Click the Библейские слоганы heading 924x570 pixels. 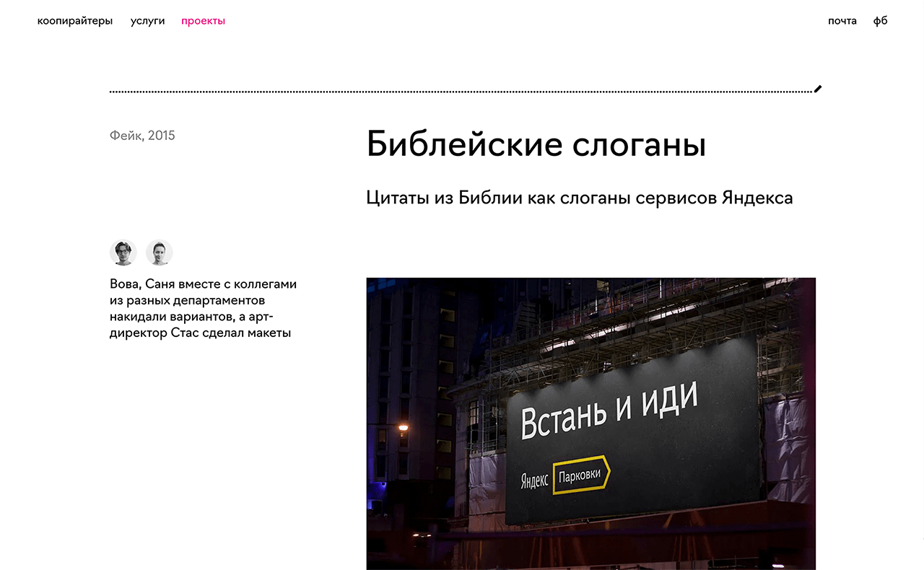536,144
